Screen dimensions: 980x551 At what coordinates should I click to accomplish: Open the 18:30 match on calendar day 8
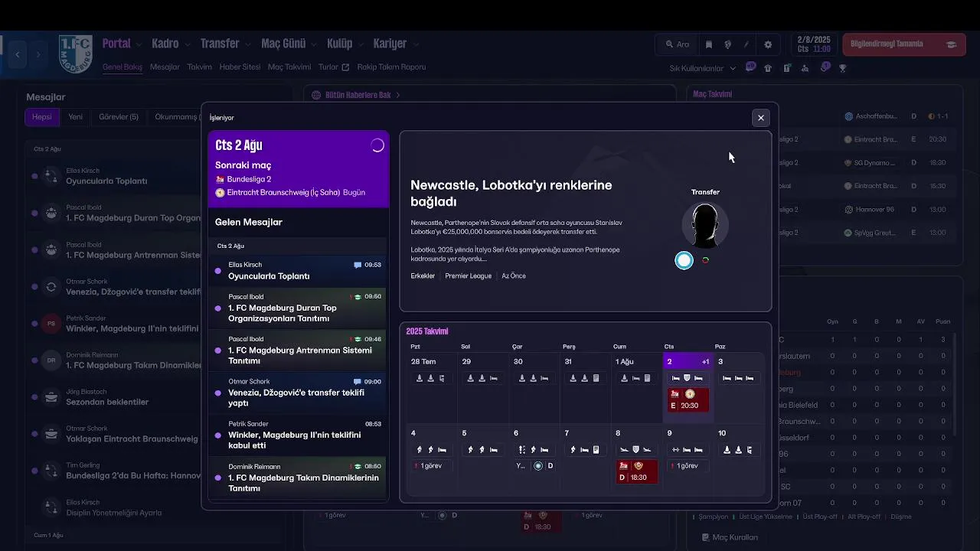tap(637, 471)
